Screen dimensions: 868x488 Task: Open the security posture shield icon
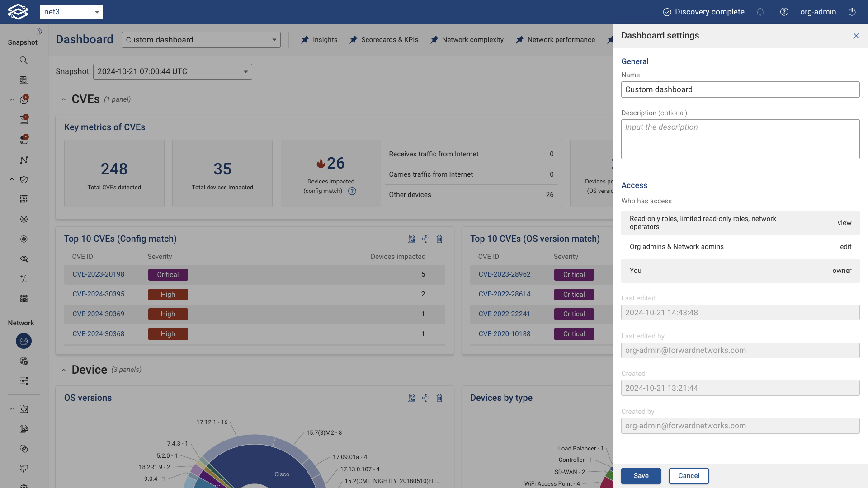(x=24, y=179)
